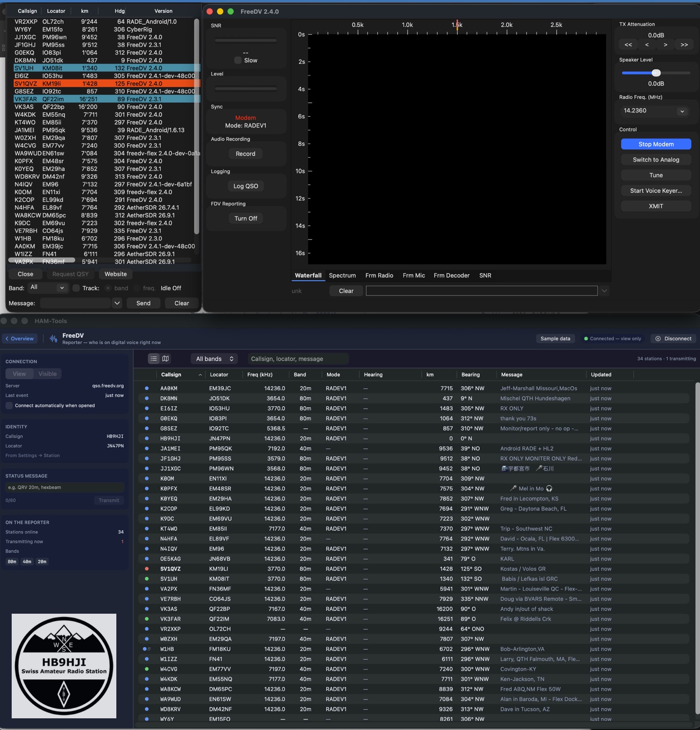Open the Frm Decoder tab
This screenshot has width=700, height=730.
coord(452,275)
